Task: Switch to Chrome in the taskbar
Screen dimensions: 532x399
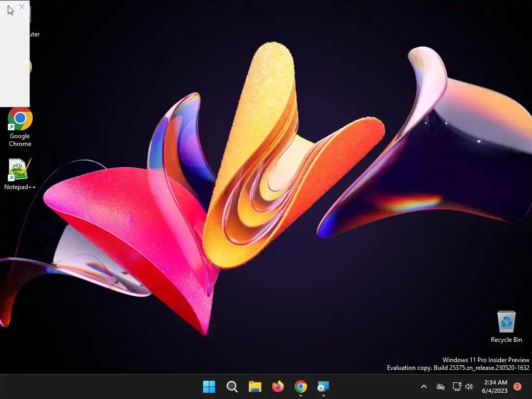Action: tap(301, 387)
